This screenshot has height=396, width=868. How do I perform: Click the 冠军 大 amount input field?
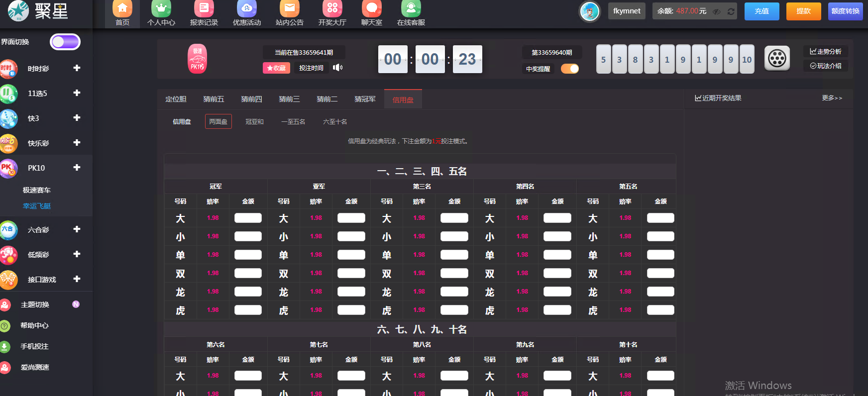[248, 218]
